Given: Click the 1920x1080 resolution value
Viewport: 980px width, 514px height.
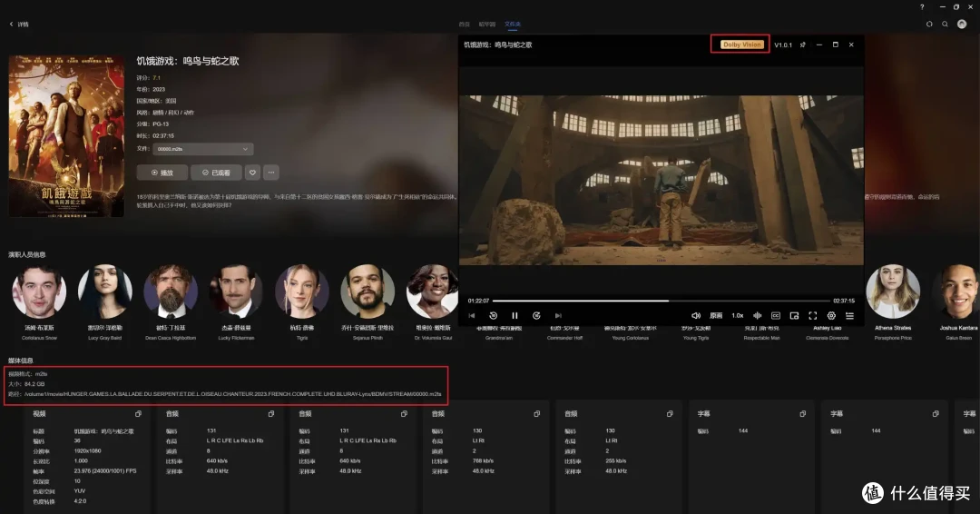Looking at the screenshot, I should pos(87,450).
